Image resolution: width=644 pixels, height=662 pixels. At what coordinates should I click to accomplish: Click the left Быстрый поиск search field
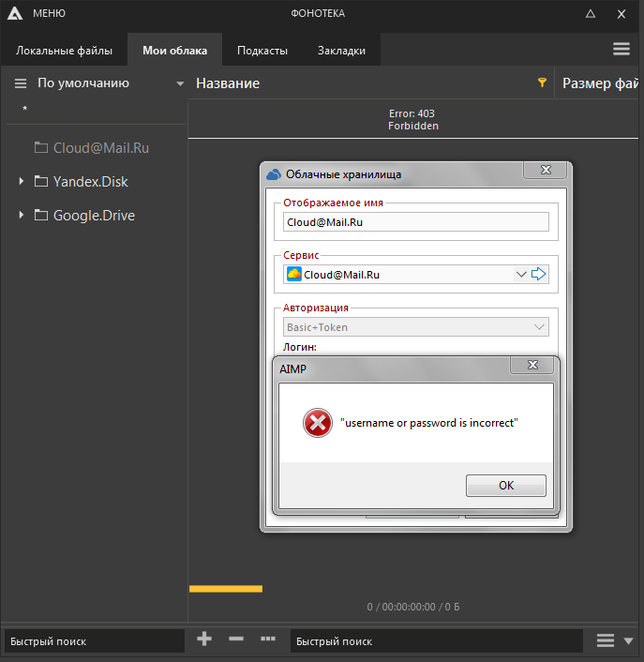[94, 641]
